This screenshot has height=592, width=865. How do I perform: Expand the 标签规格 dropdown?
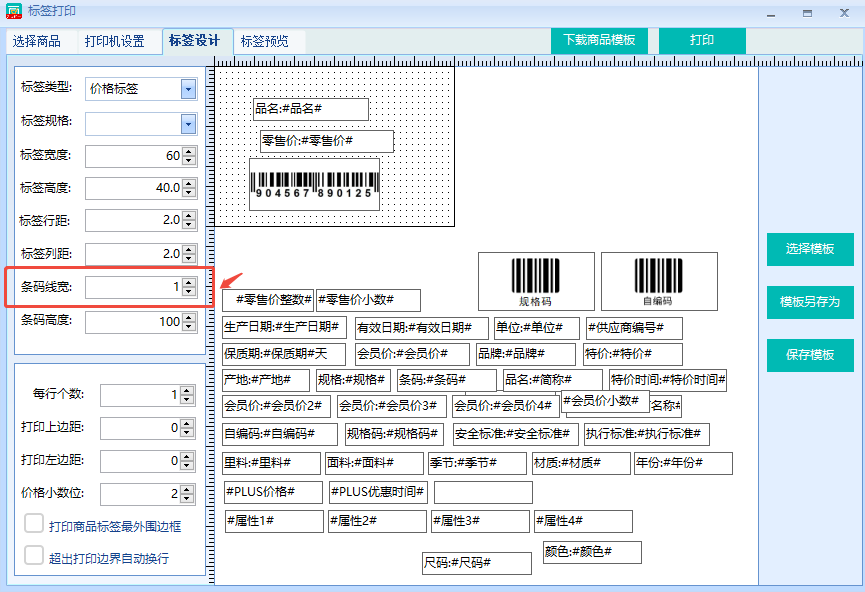click(x=188, y=123)
